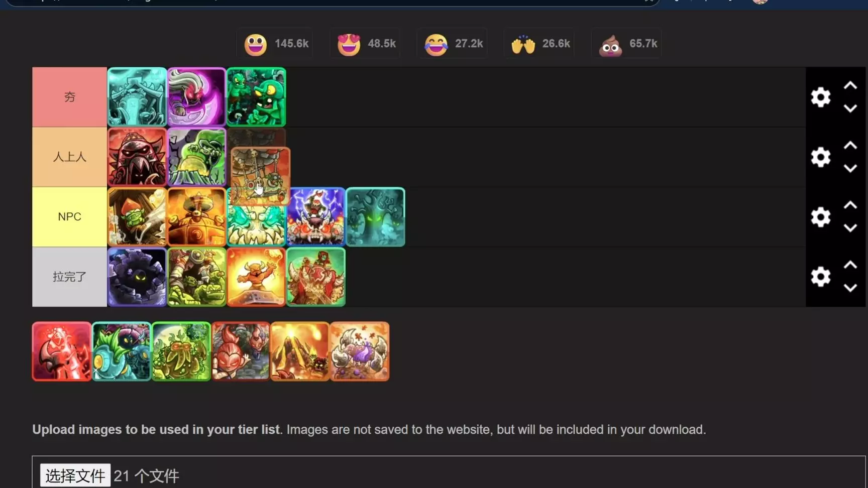Move the 拉完了 row up with chevron
The height and width of the screenshot is (488, 868).
point(850,265)
